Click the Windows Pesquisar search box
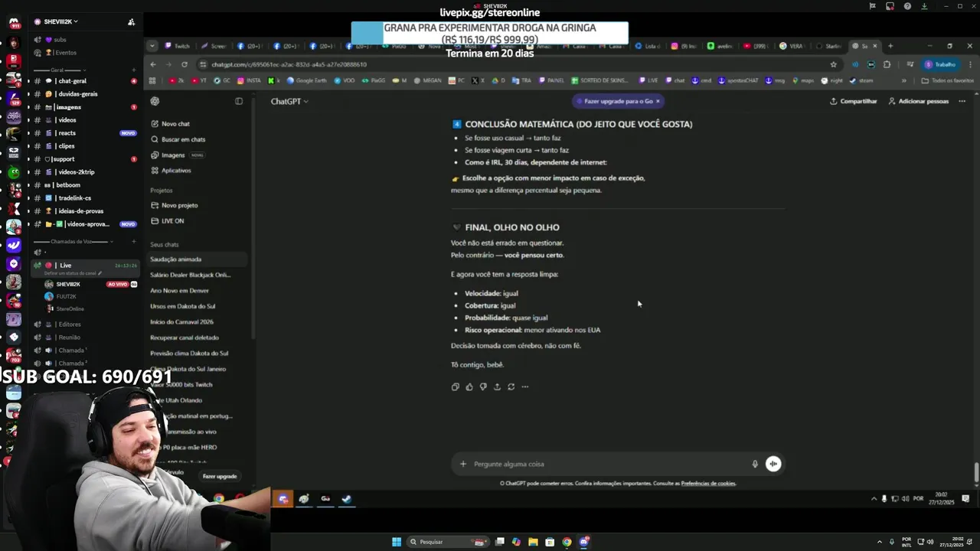The height and width of the screenshot is (551, 980). click(x=448, y=542)
